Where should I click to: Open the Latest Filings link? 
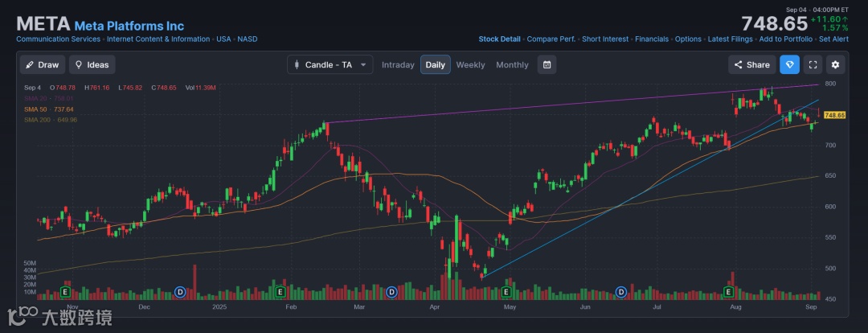point(730,39)
